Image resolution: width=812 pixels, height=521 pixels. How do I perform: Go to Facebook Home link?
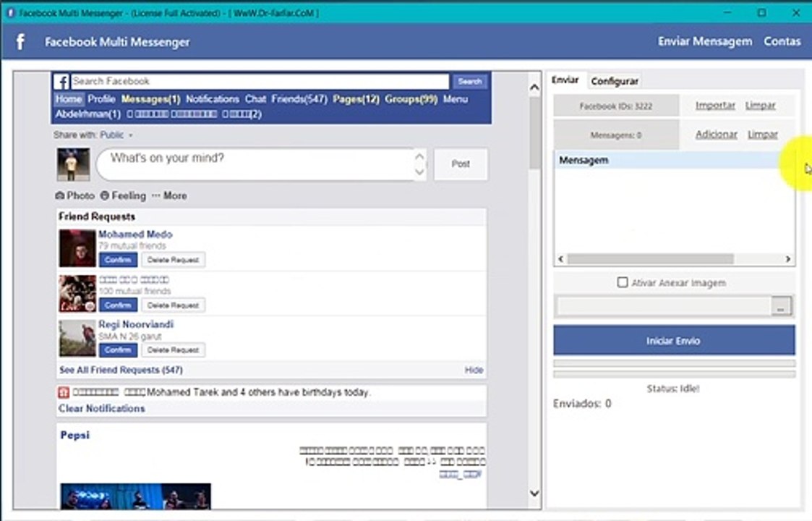click(69, 99)
